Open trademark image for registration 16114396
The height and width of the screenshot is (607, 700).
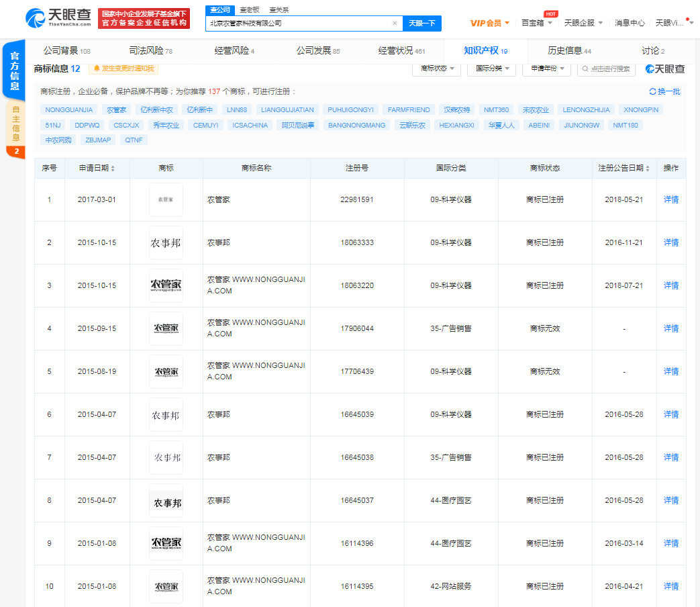[166, 543]
